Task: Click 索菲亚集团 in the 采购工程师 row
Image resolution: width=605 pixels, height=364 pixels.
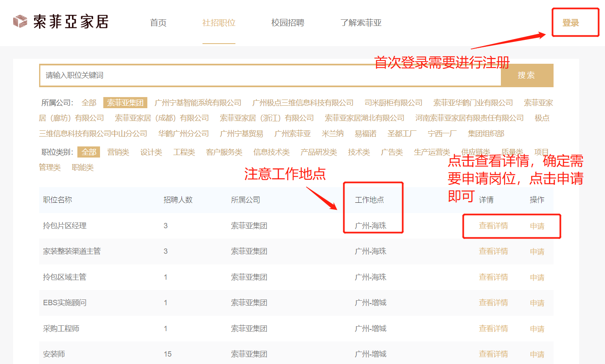Action: 249,329
